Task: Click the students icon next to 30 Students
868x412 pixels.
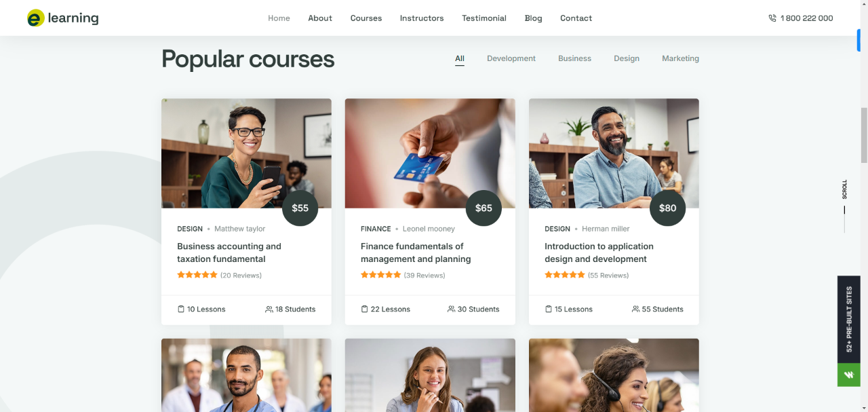Action: point(452,309)
